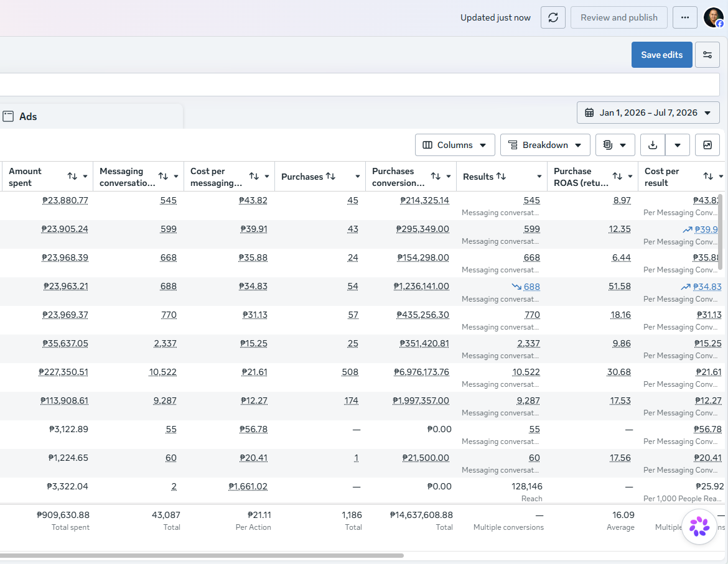Click cost per messaging ₱56.78
The height and width of the screenshot is (564, 728).
(x=253, y=429)
